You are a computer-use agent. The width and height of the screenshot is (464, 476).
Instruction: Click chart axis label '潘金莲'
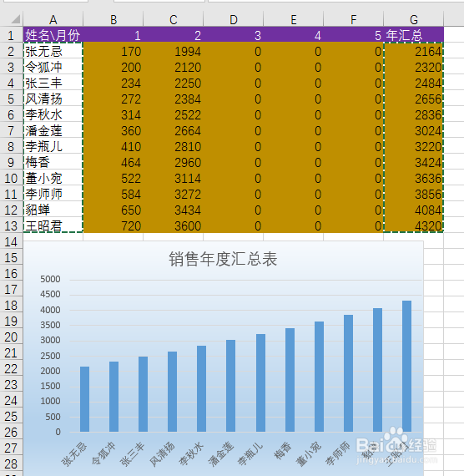point(221,453)
